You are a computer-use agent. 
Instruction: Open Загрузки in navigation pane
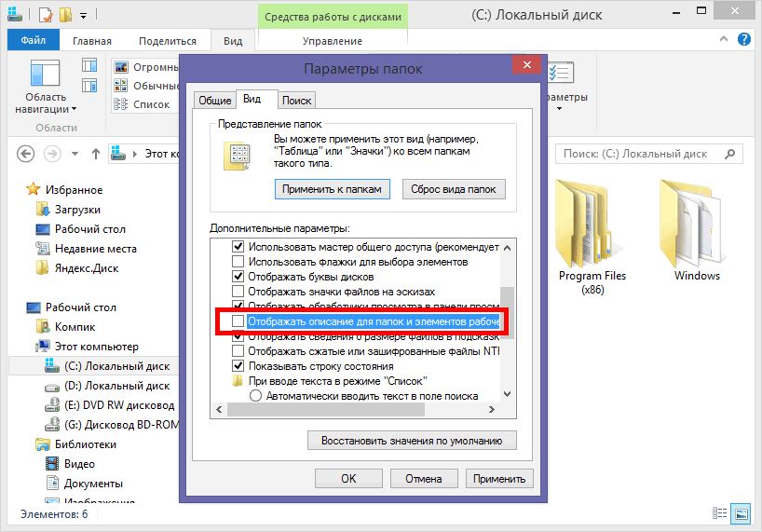pos(77,210)
